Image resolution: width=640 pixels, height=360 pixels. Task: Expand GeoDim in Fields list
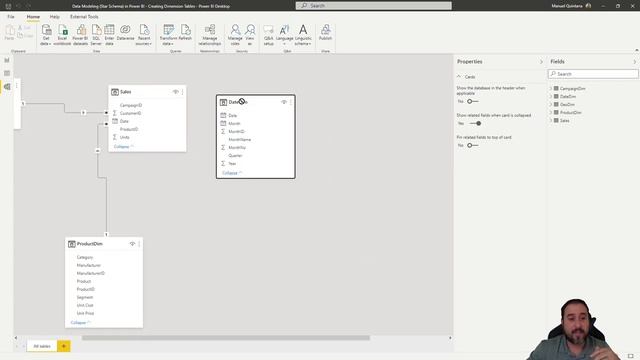point(551,104)
